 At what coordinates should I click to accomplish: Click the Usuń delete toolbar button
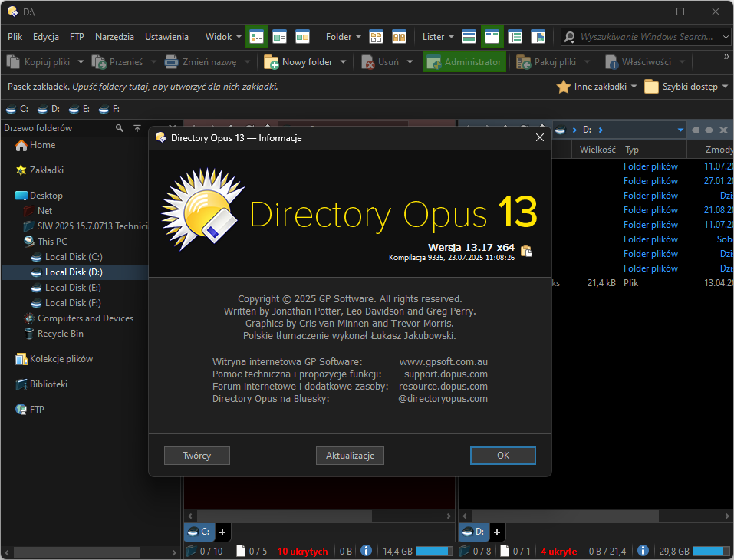380,62
